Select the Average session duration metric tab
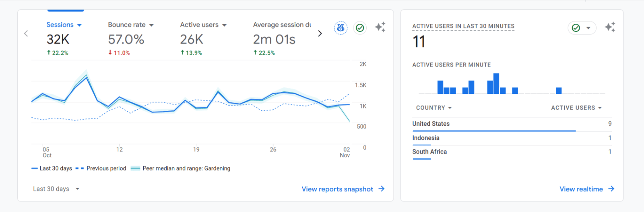The width and height of the screenshot is (644, 212). pyautogui.click(x=282, y=25)
